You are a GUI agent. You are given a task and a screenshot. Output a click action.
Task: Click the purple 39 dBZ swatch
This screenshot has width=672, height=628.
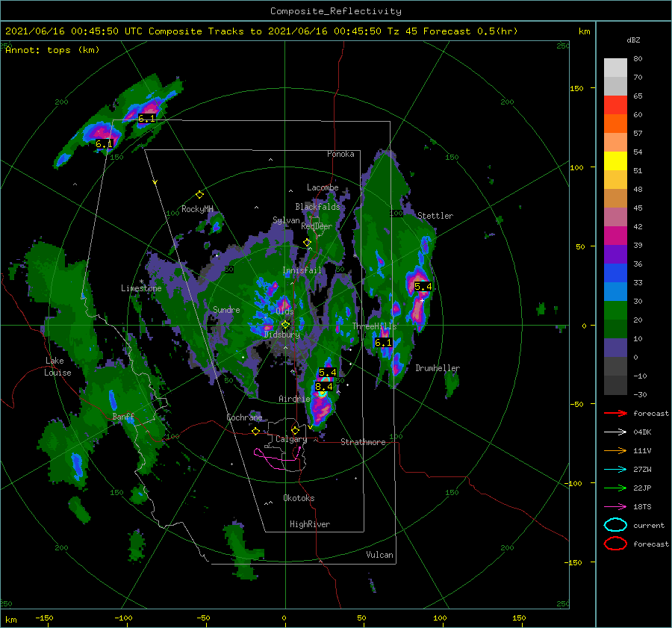coord(615,254)
